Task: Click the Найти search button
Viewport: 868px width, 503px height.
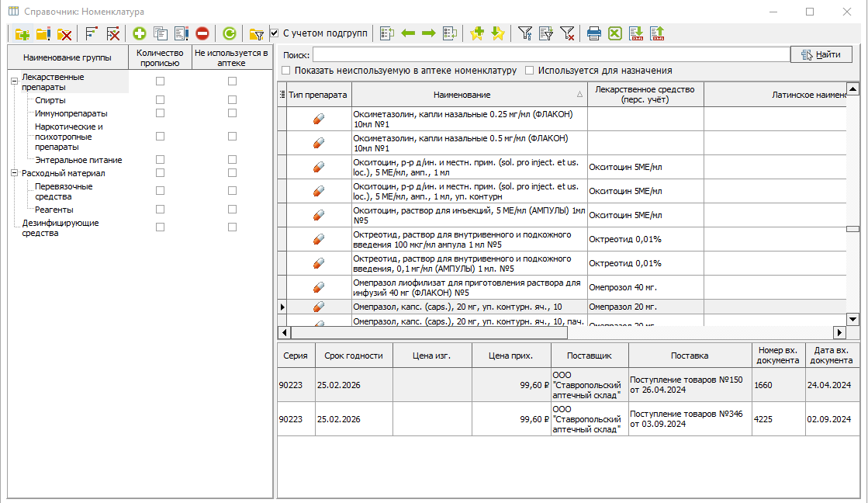Action: tap(821, 54)
